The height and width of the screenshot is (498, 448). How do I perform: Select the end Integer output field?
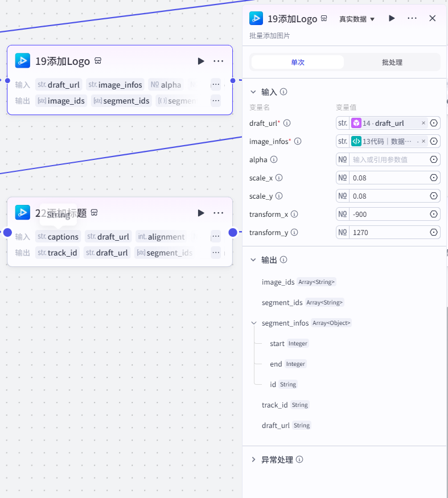[x=287, y=364]
